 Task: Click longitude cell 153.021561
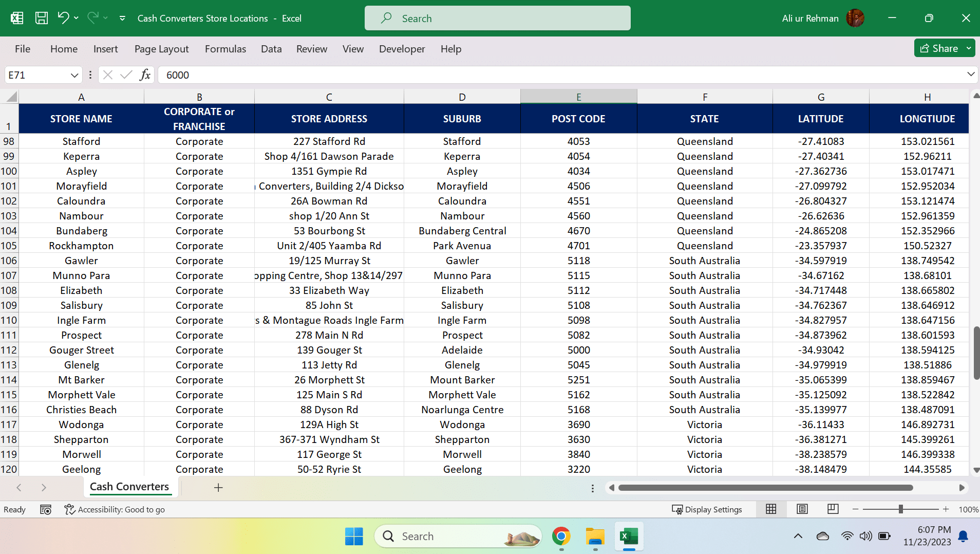tap(927, 141)
